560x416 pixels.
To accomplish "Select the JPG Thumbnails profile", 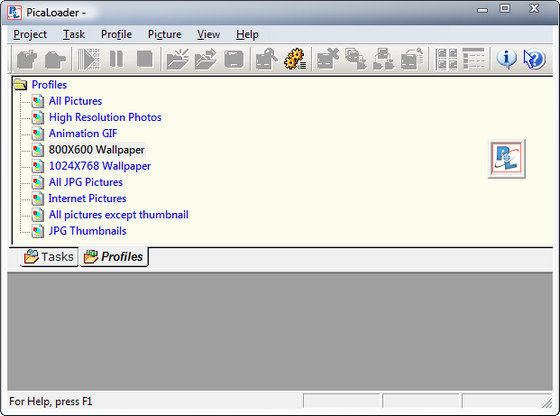I will coord(88,231).
